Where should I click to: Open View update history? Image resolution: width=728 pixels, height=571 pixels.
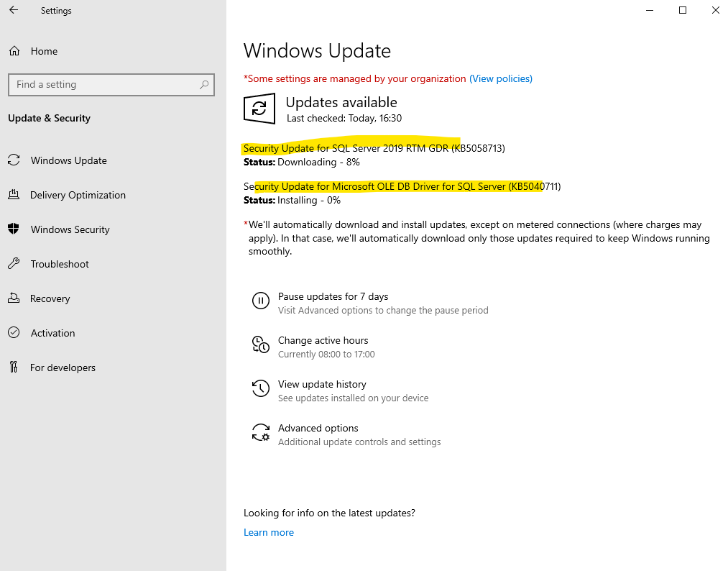pyautogui.click(x=322, y=384)
